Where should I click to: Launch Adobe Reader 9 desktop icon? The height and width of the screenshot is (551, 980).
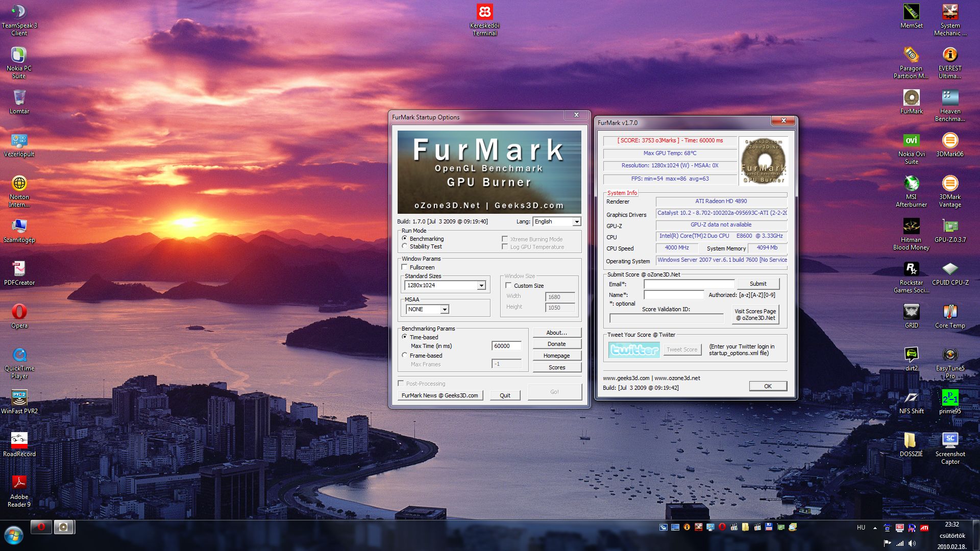[19, 492]
